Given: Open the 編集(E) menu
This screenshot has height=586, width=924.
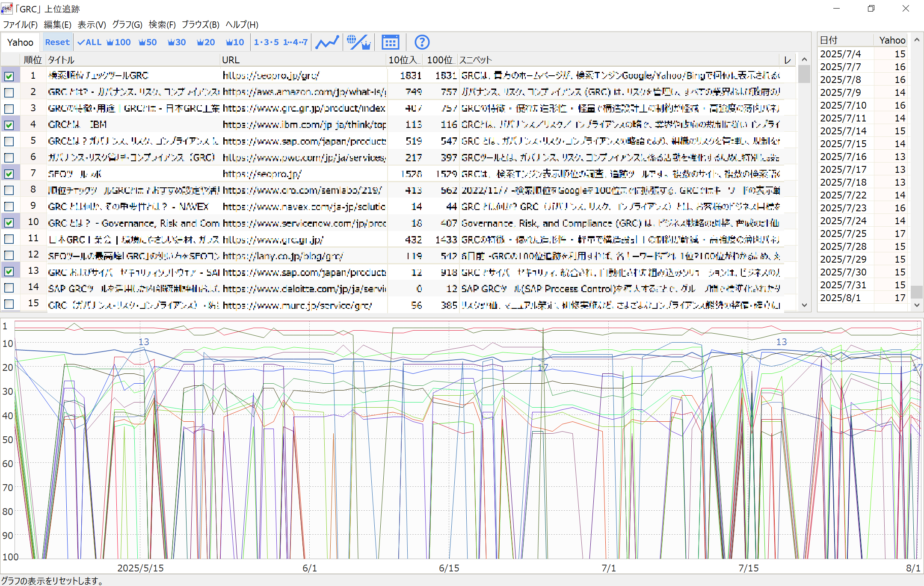Looking at the screenshot, I should coord(57,24).
